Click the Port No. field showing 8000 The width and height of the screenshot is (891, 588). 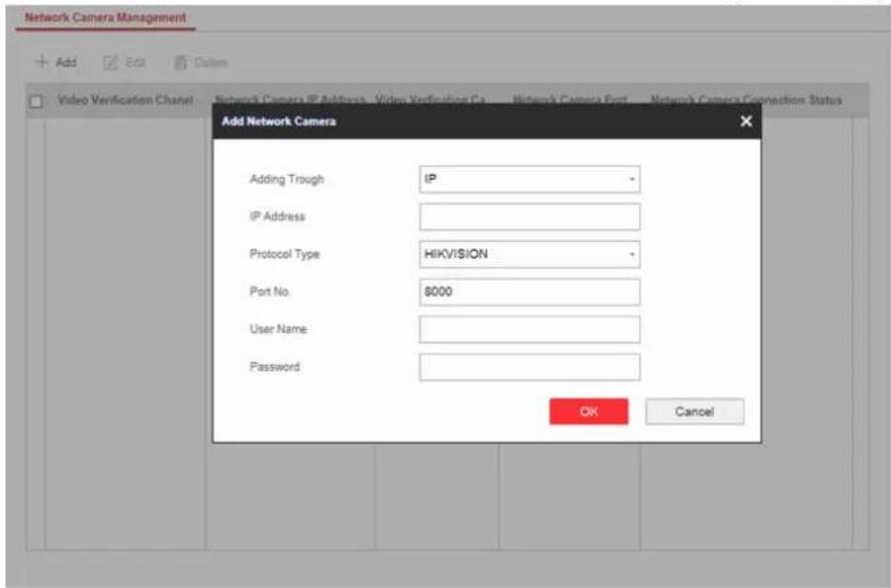pos(530,292)
